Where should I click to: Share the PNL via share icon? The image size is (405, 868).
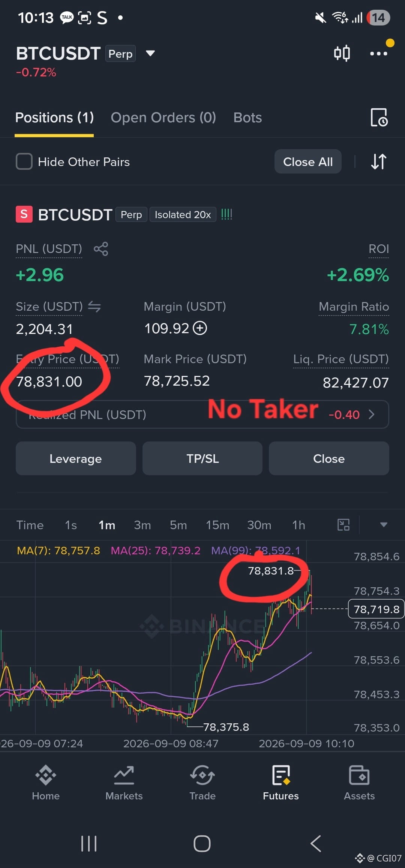pos(101,249)
